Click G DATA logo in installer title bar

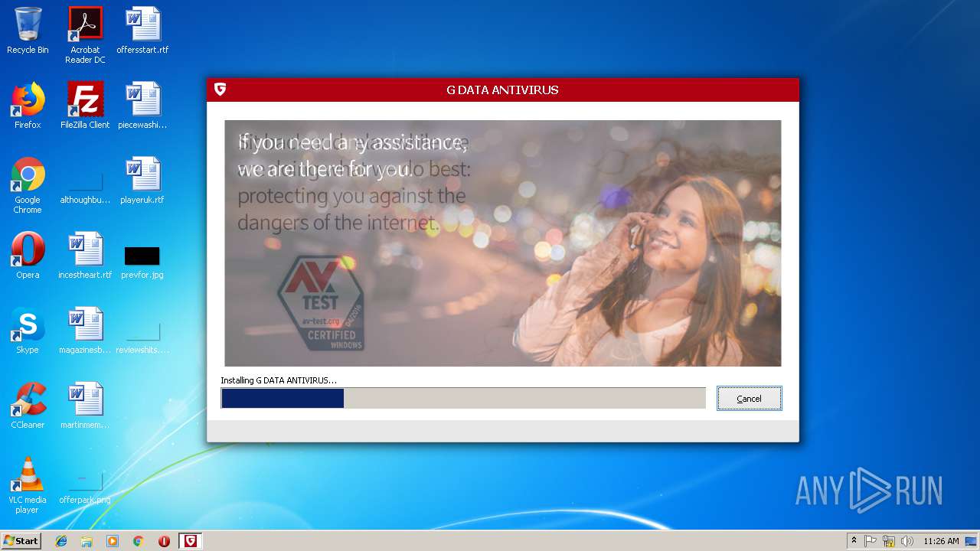click(220, 90)
